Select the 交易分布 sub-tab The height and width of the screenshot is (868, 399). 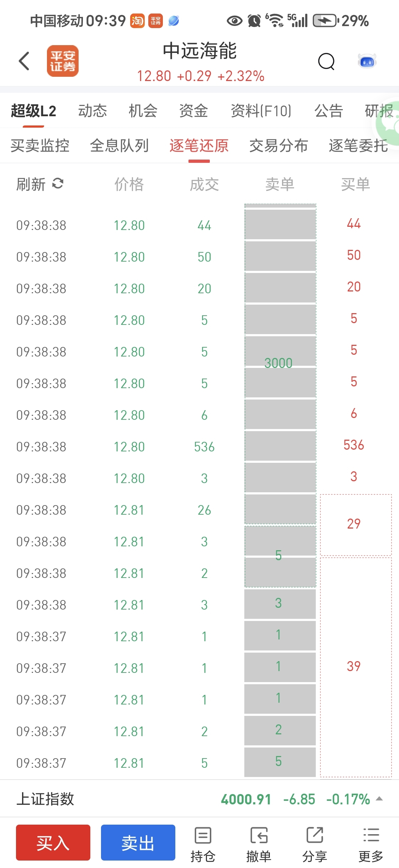(278, 146)
